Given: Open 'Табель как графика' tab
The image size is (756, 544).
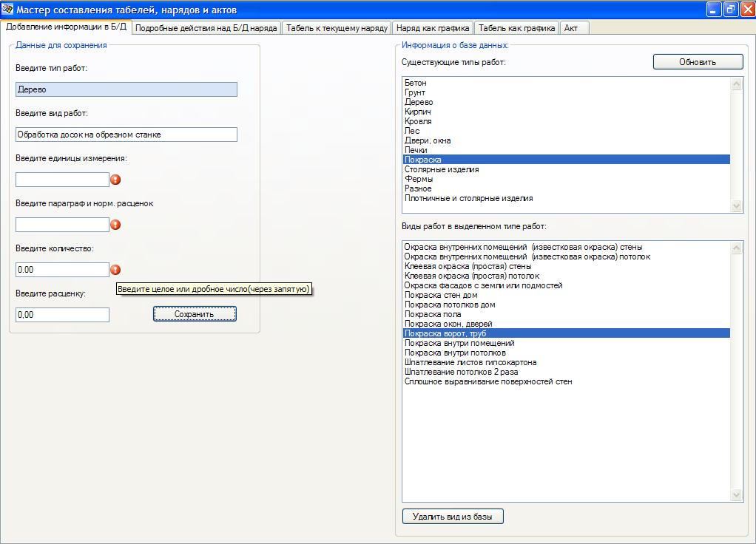Looking at the screenshot, I should pyautogui.click(x=516, y=28).
